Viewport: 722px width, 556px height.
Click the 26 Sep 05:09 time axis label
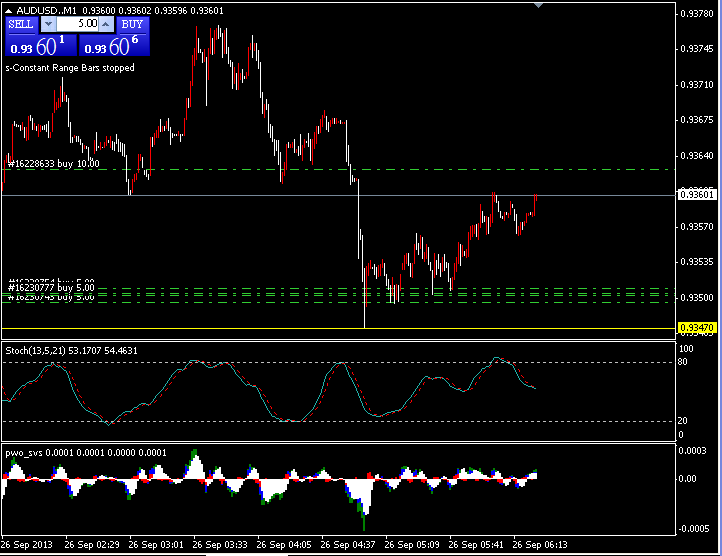click(x=412, y=545)
